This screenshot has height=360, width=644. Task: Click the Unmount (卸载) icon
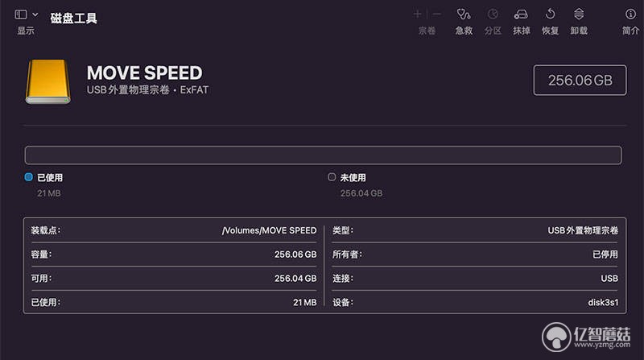pyautogui.click(x=579, y=14)
